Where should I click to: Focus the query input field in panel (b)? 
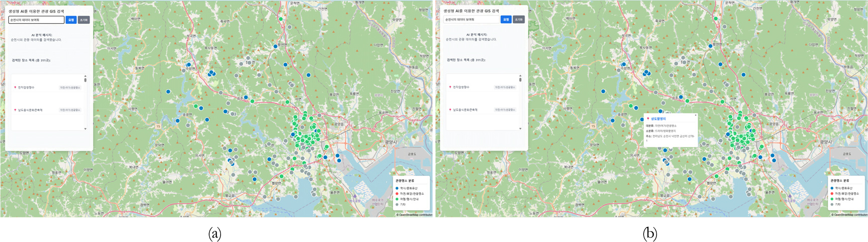coord(471,19)
